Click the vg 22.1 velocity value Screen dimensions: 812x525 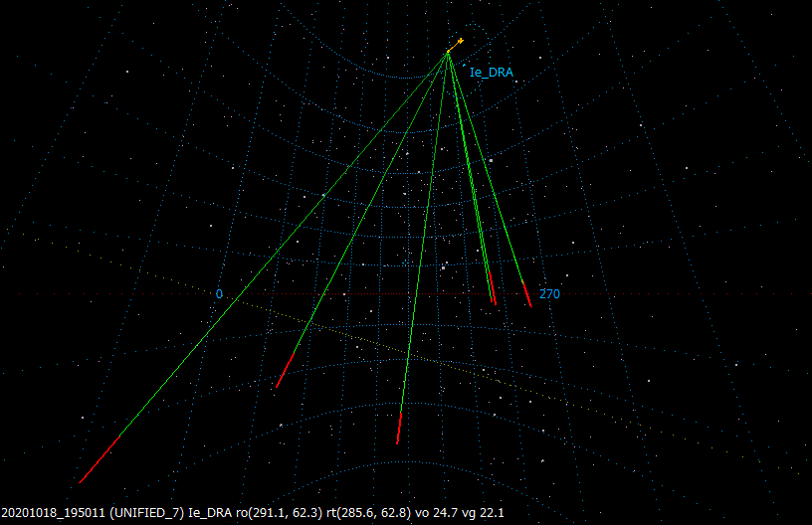483,513
